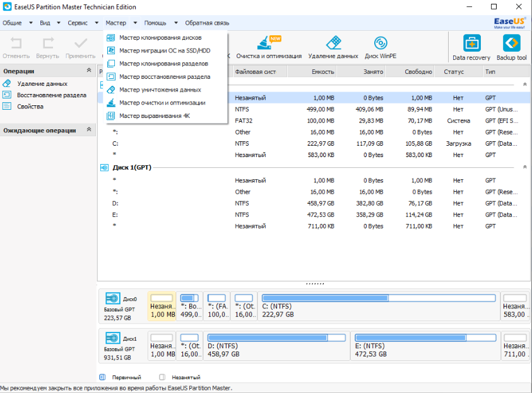Open the Сервис menu

click(x=78, y=23)
